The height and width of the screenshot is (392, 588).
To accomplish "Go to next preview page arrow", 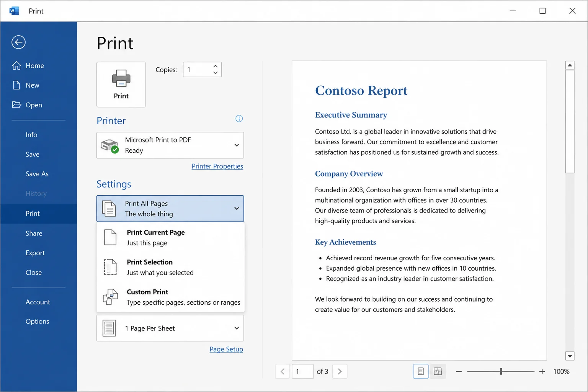I will [x=340, y=371].
